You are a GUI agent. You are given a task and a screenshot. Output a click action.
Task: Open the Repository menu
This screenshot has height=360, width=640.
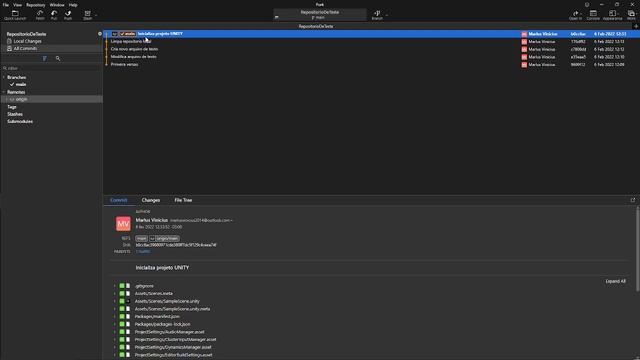tap(36, 5)
